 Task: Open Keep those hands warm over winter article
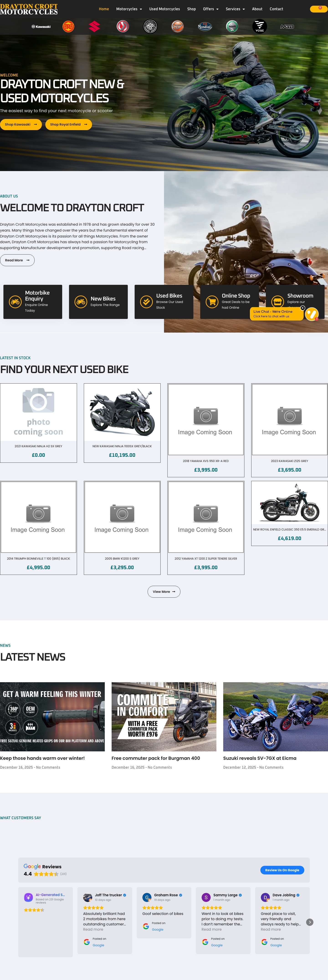tap(42, 758)
